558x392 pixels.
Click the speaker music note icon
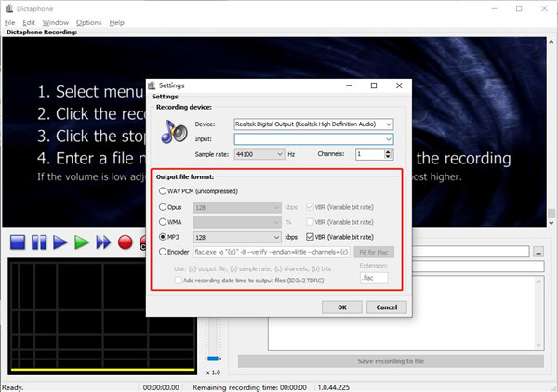pos(174,132)
